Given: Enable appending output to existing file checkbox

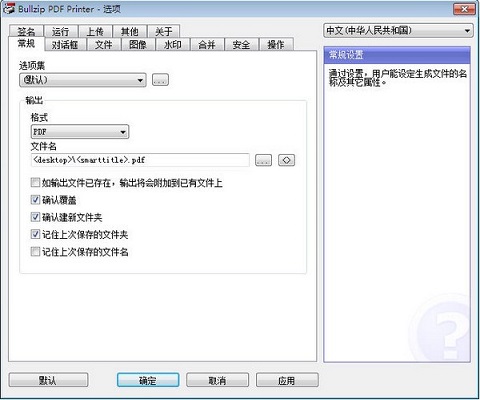Looking at the screenshot, I should click(35, 182).
